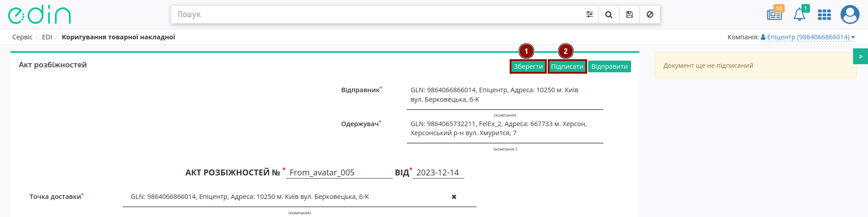Collapse side panel with double chevron

tap(860, 57)
